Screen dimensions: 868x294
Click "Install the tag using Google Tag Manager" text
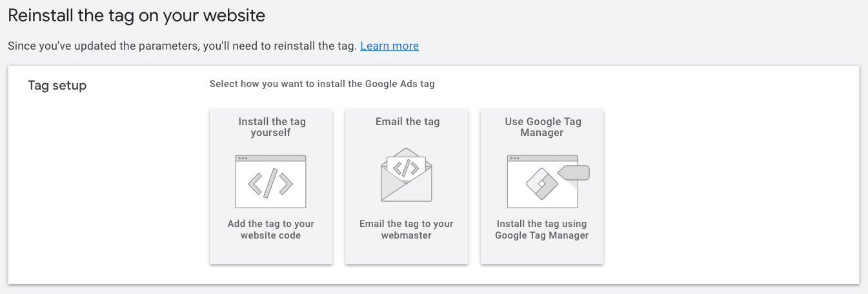(542, 230)
